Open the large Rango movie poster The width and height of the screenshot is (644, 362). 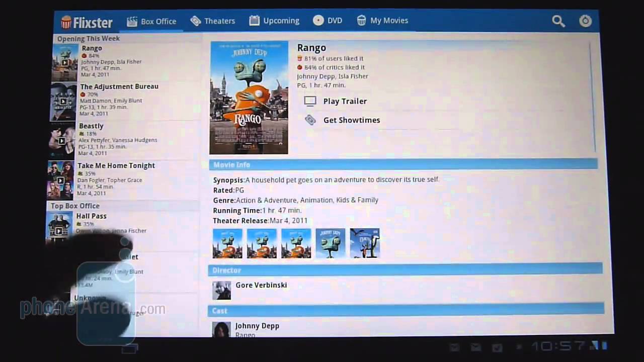coord(249,98)
